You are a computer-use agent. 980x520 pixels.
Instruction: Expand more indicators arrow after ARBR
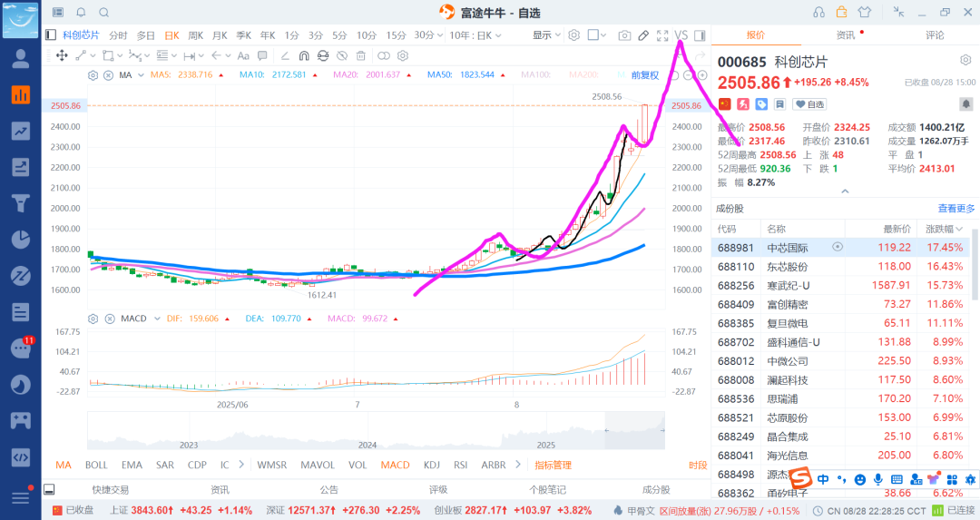(518, 465)
